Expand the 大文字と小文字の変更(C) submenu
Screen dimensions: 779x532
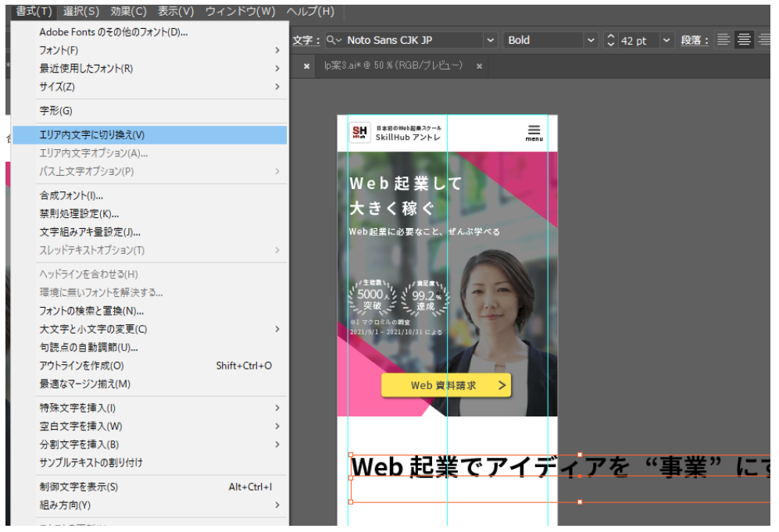(277, 330)
